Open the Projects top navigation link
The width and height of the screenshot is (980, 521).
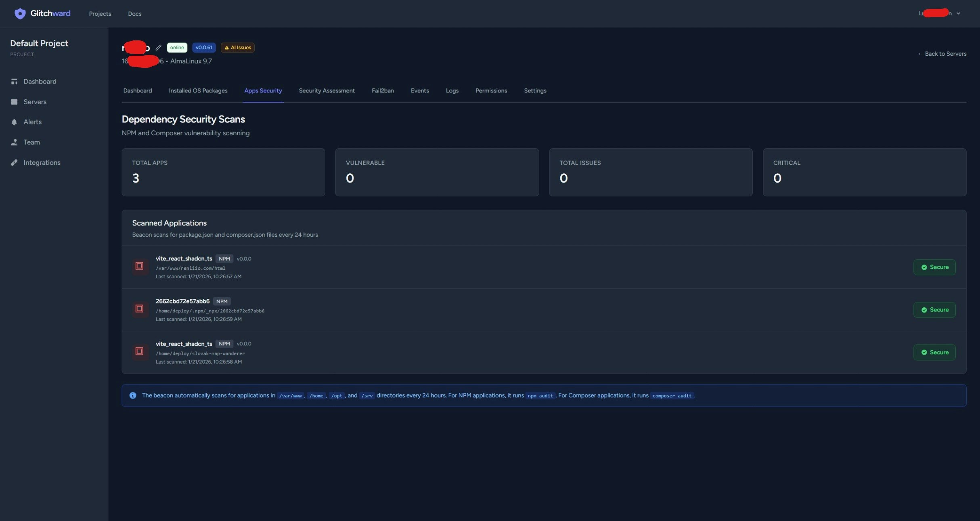coord(100,14)
